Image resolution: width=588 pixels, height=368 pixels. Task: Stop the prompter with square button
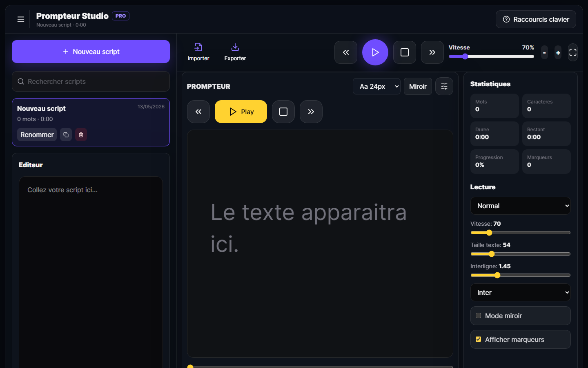point(283,112)
